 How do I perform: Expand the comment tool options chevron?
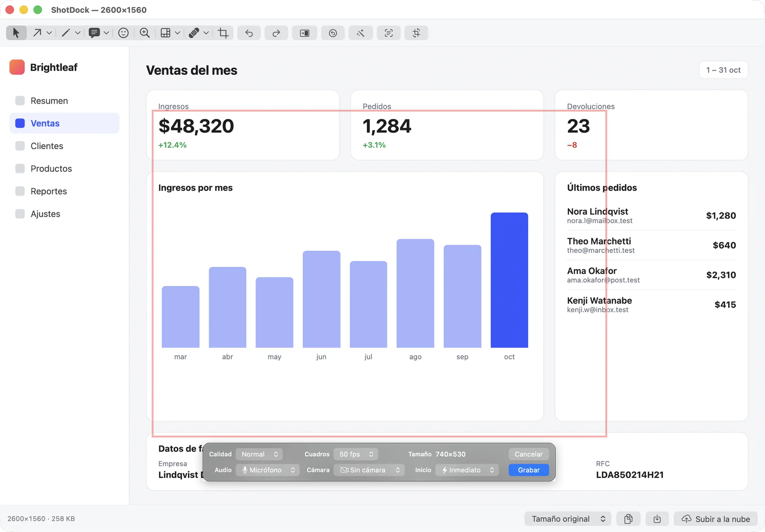[106, 33]
